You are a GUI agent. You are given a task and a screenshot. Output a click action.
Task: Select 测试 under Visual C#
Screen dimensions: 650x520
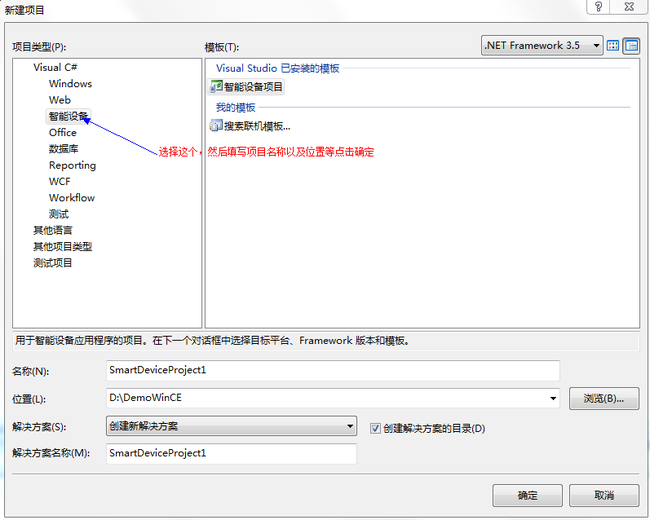(58, 214)
